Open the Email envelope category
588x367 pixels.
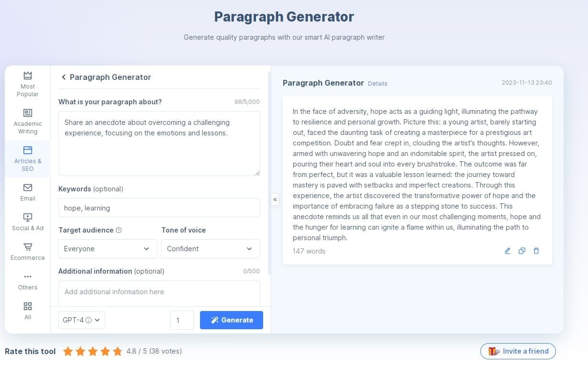[28, 192]
